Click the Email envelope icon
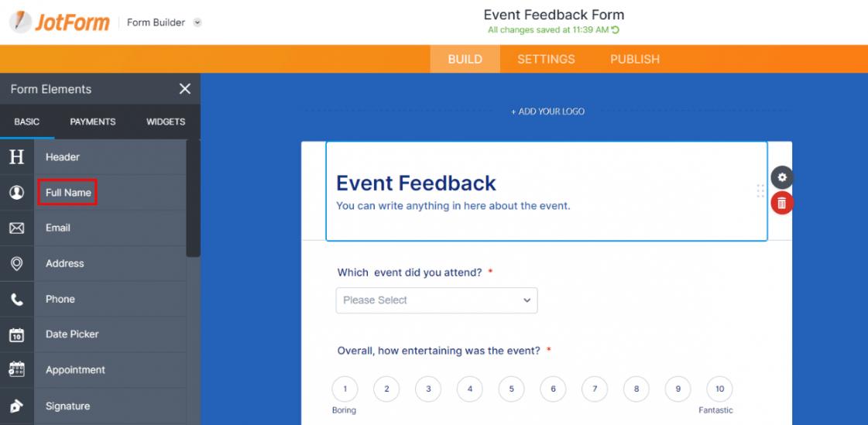This screenshot has width=868, height=425. point(16,228)
